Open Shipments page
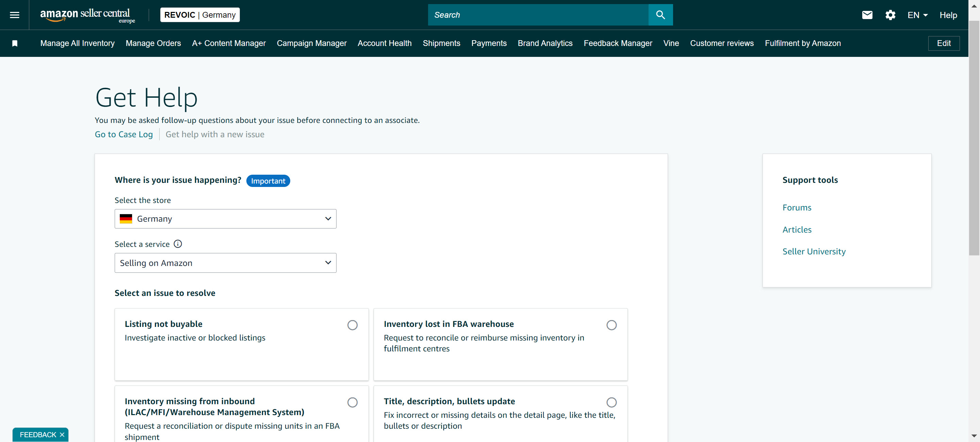Viewport: 980px width, 442px height. 441,43
